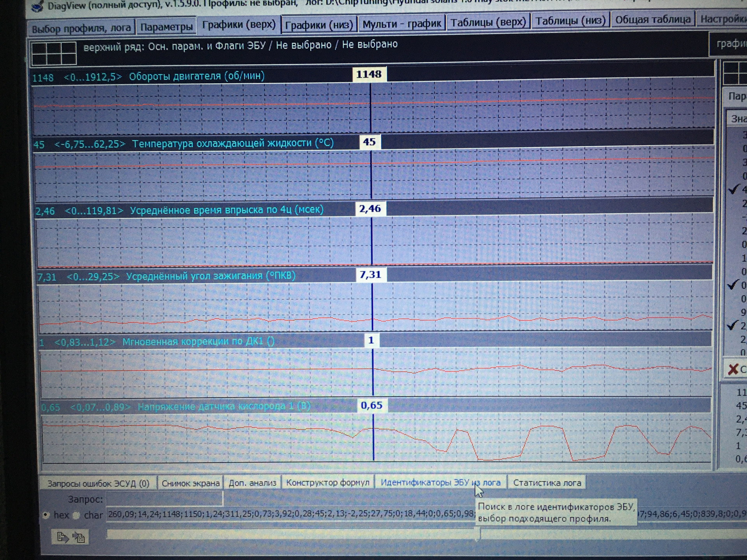
Task: Click the graph grid layout icon at top-left
Action: coord(54,54)
